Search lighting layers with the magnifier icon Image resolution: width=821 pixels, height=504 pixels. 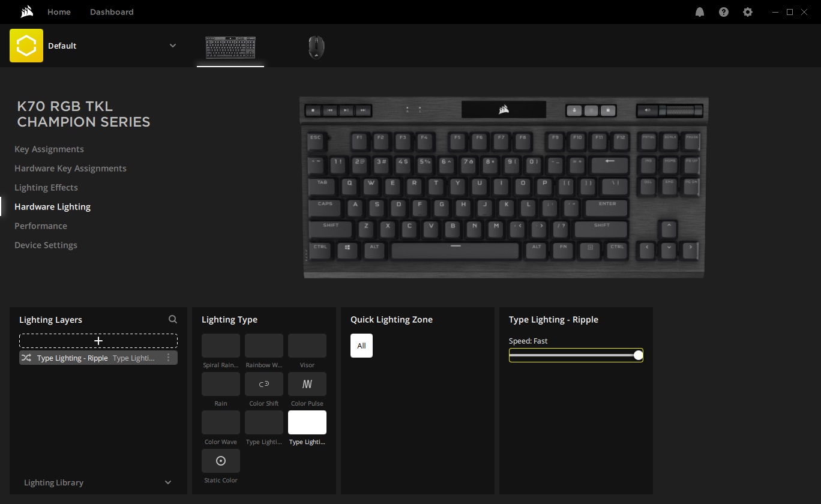tap(173, 320)
